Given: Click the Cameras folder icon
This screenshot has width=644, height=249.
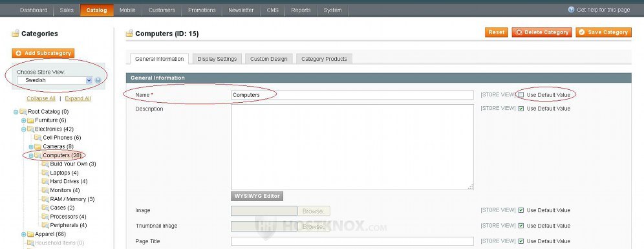Looking at the screenshot, I should [38, 147].
